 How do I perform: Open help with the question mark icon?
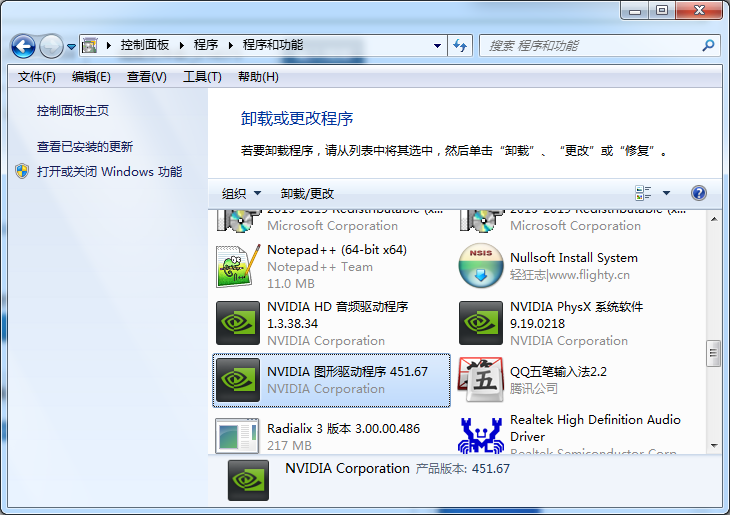coord(699,193)
